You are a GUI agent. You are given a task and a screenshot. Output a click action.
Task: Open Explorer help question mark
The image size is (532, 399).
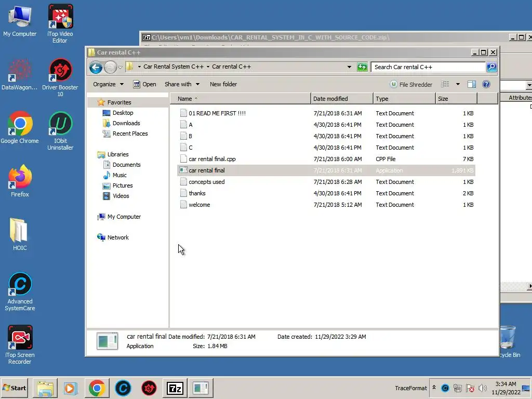pos(486,84)
